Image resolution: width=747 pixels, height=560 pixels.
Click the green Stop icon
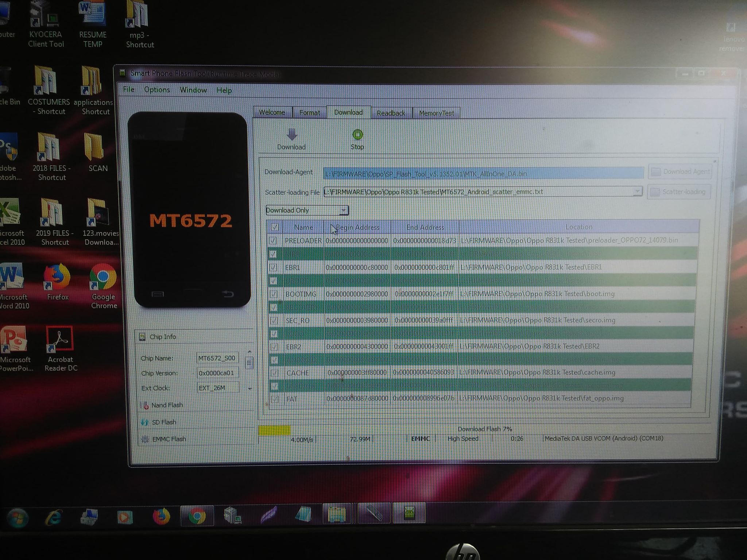(357, 135)
